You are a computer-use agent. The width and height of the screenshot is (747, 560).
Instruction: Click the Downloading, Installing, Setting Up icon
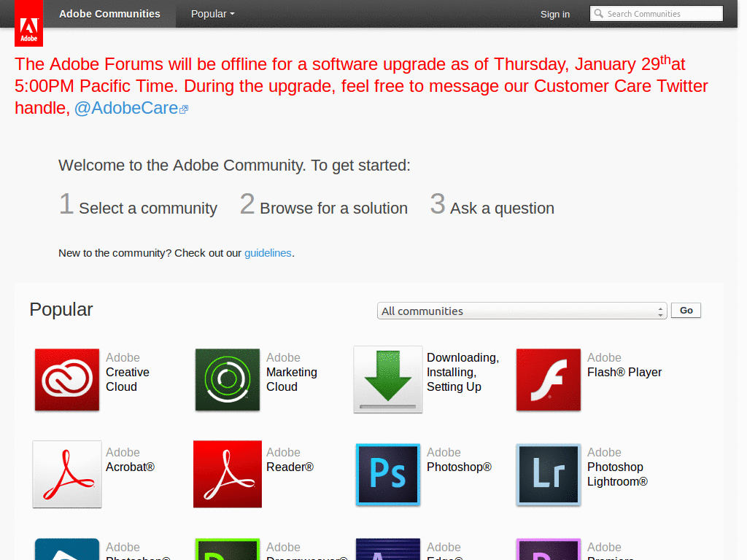coord(387,379)
